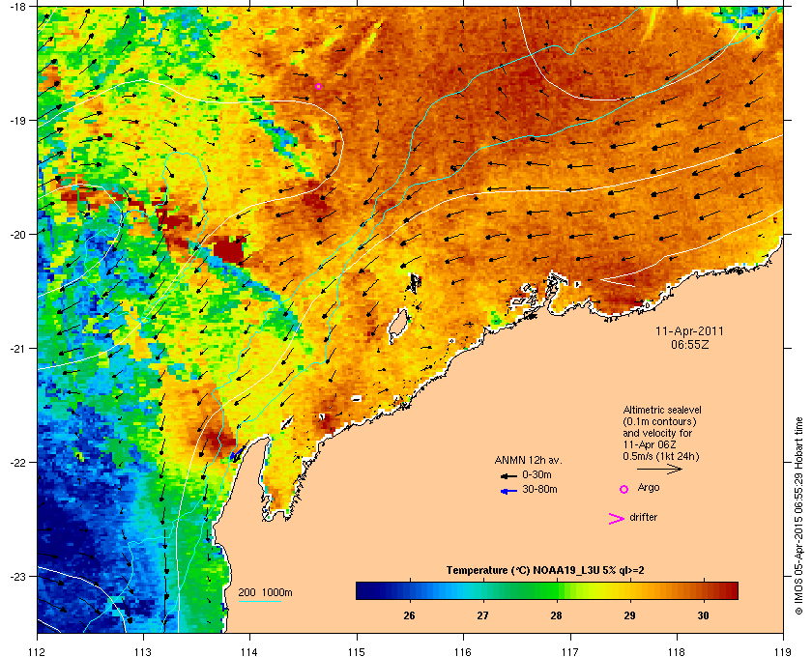812x657 pixels.
Task: Click the colorbar value 26
Action: tap(409, 615)
